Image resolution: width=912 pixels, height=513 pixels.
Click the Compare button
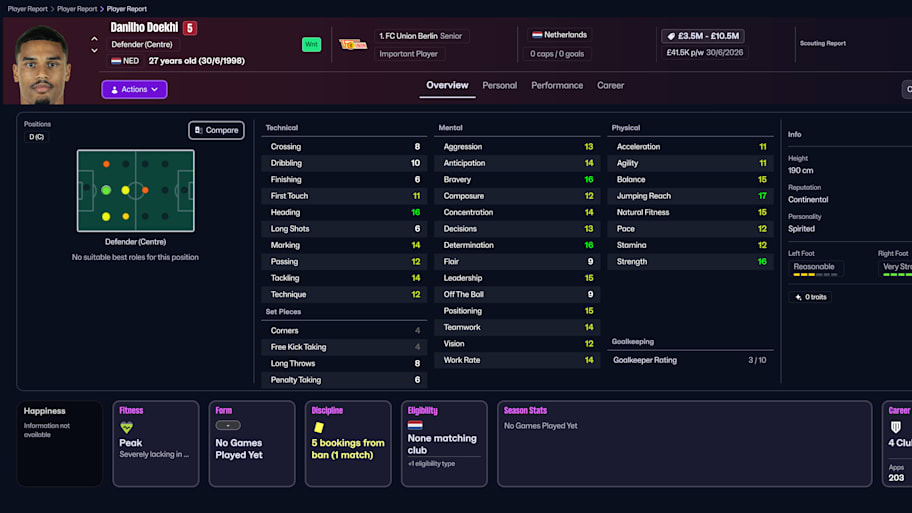216,130
